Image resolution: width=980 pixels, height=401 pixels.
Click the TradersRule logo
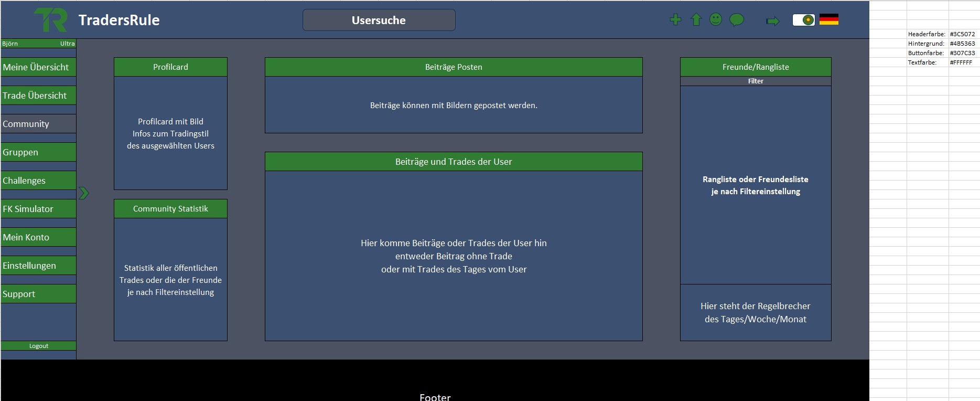tap(51, 20)
